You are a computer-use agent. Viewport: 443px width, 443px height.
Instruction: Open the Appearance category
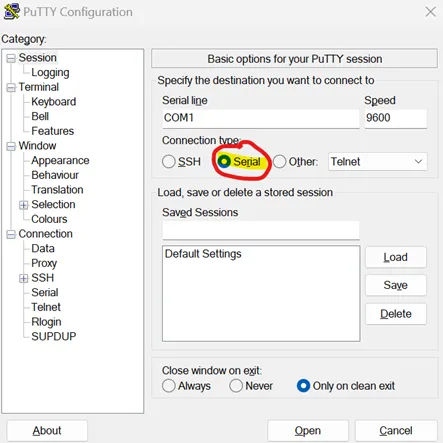(x=60, y=160)
